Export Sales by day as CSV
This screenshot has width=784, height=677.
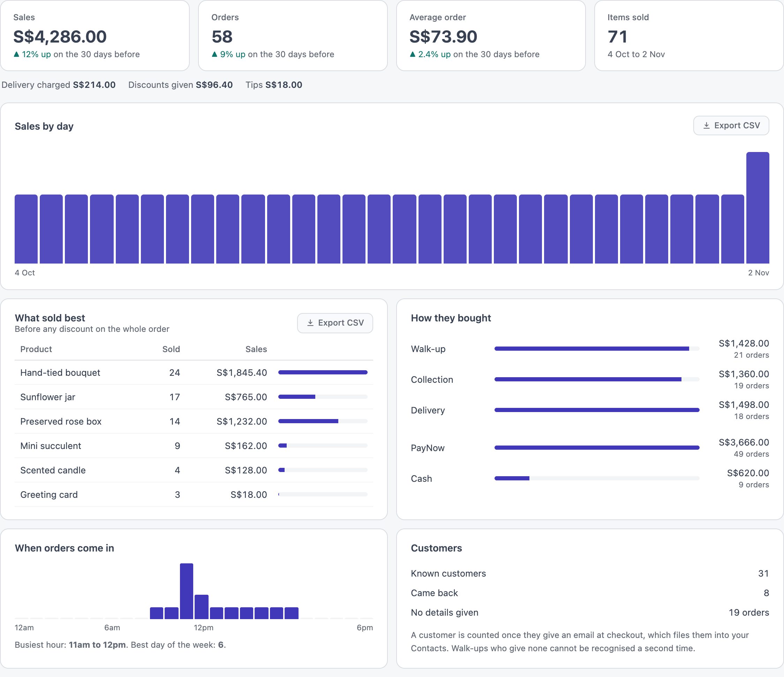coord(731,125)
